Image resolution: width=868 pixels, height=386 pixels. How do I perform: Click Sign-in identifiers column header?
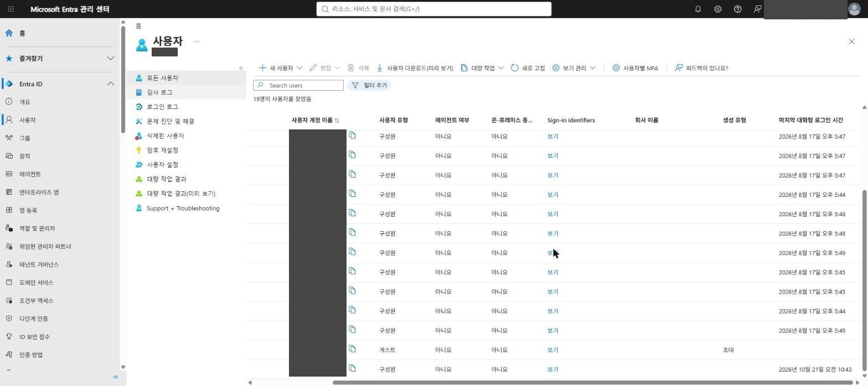pos(571,120)
